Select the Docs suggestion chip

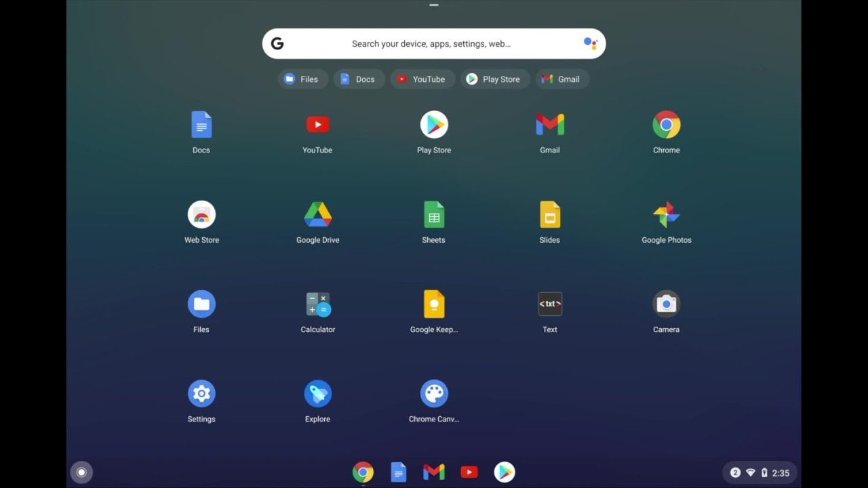point(359,79)
